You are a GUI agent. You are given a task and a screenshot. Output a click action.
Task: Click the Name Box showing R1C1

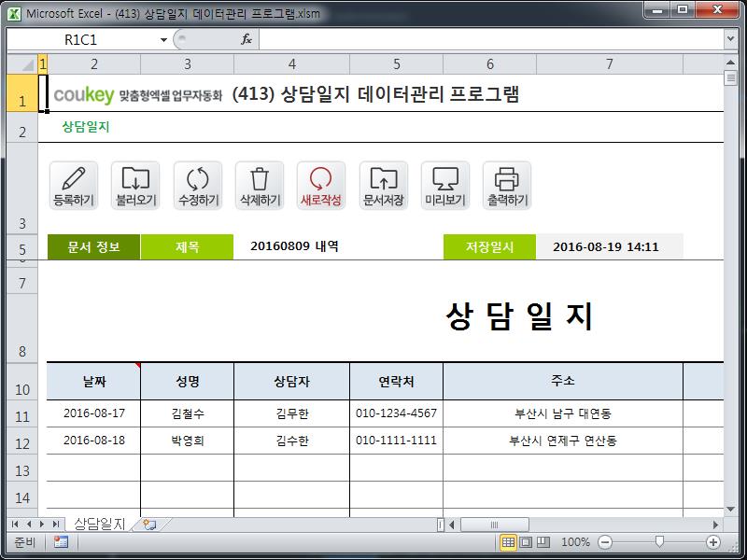coord(81,39)
